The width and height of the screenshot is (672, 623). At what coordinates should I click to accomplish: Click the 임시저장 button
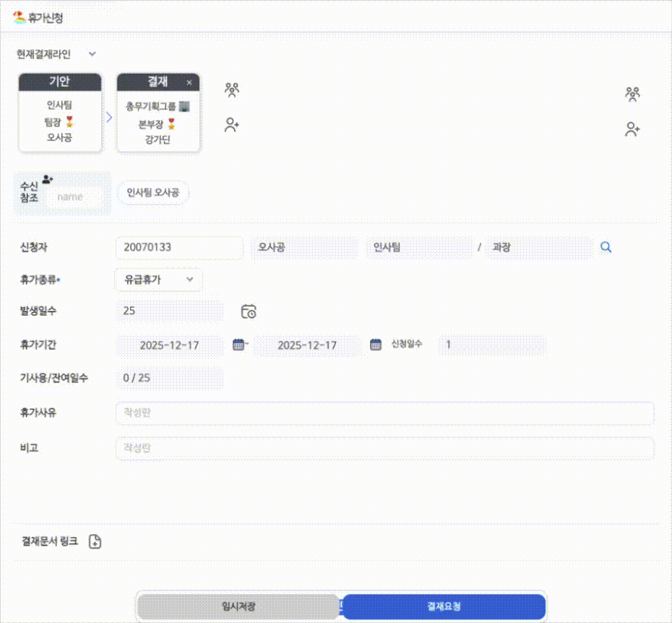[238, 606]
